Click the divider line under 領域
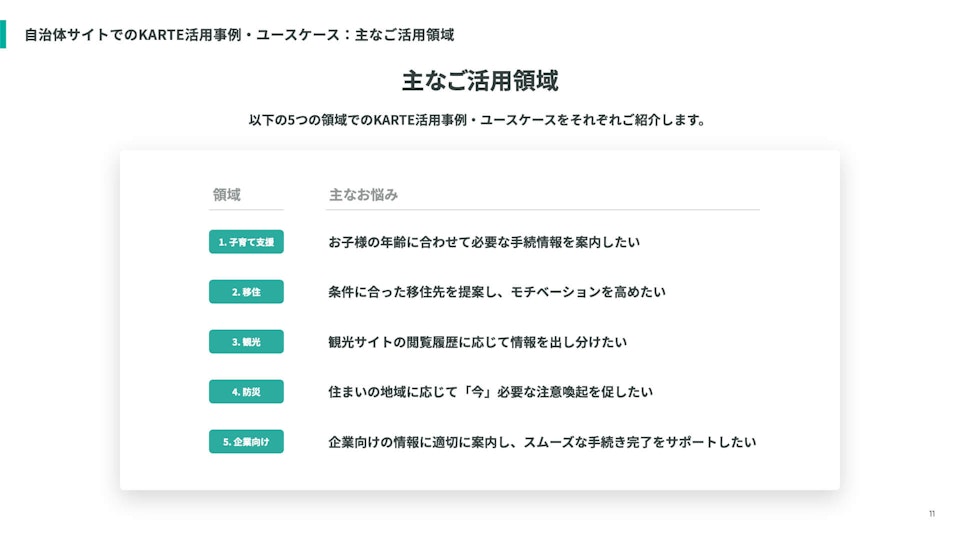 pyautogui.click(x=246, y=210)
